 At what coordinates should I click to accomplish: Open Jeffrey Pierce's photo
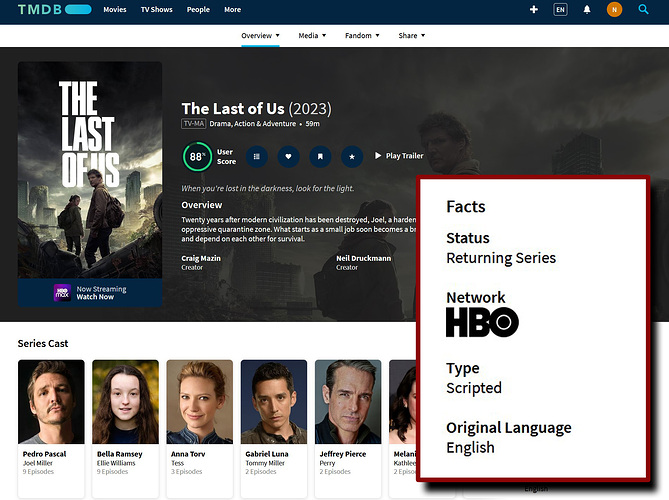348,402
